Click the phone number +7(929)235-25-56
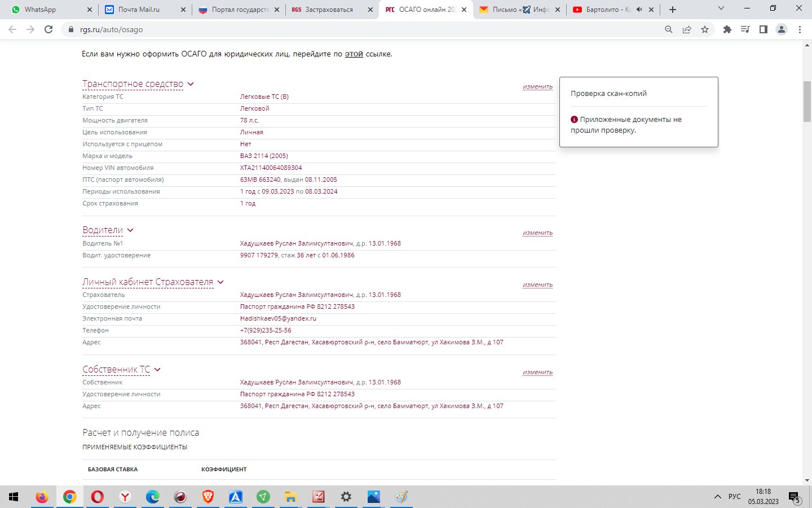Viewport: 812px width, 508px height. (266, 330)
